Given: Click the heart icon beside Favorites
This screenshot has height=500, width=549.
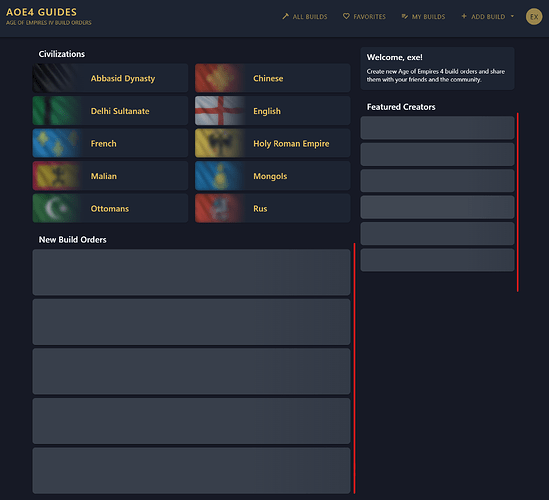Looking at the screenshot, I should click(346, 16).
